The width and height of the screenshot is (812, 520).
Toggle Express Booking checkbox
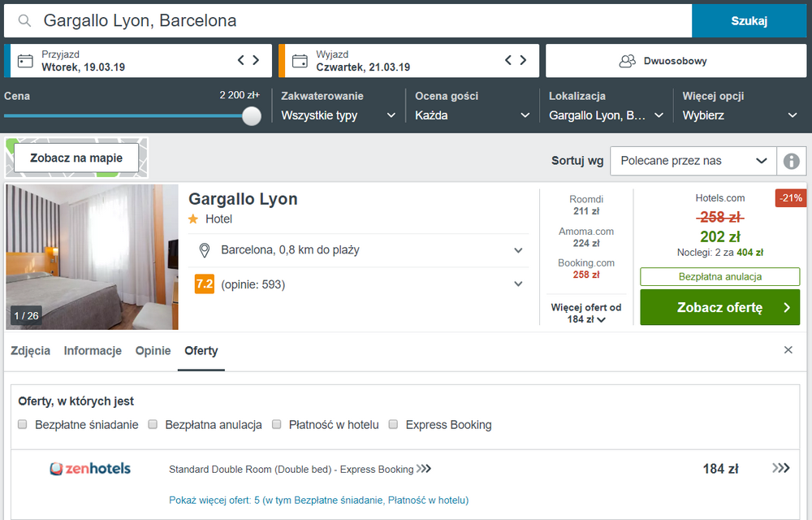[393, 424]
